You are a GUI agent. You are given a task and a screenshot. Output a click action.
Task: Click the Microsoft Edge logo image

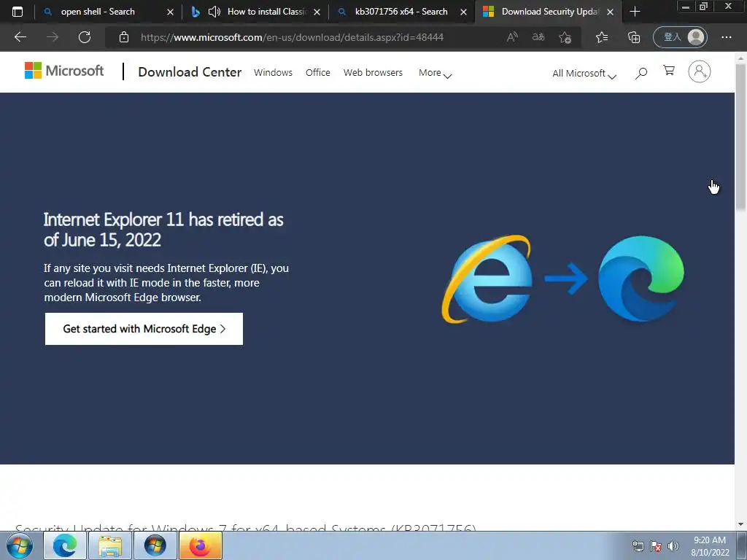click(x=640, y=279)
